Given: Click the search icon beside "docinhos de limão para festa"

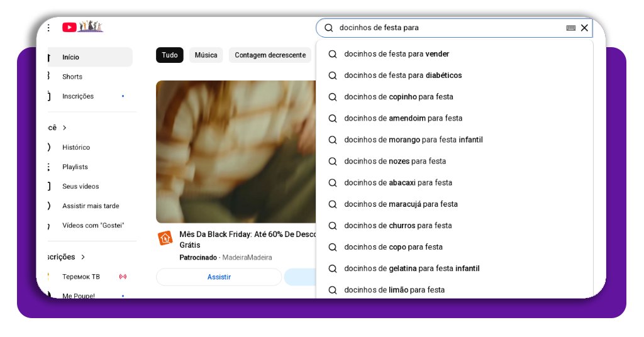Looking at the screenshot, I should pyautogui.click(x=333, y=290).
